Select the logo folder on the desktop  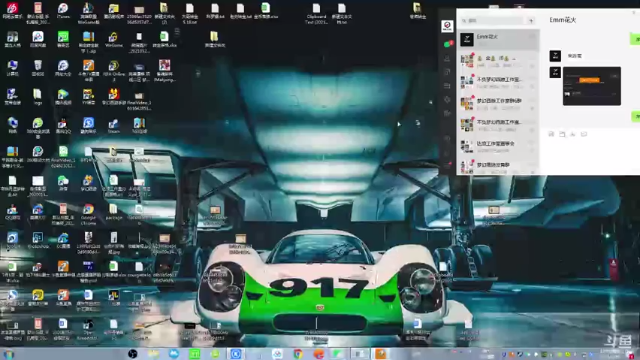(x=38, y=97)
